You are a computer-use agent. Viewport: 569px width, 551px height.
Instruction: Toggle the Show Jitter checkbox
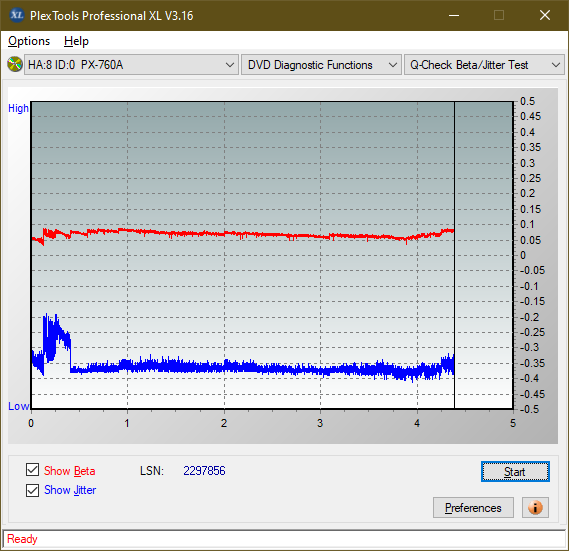[x=32, y=490]
